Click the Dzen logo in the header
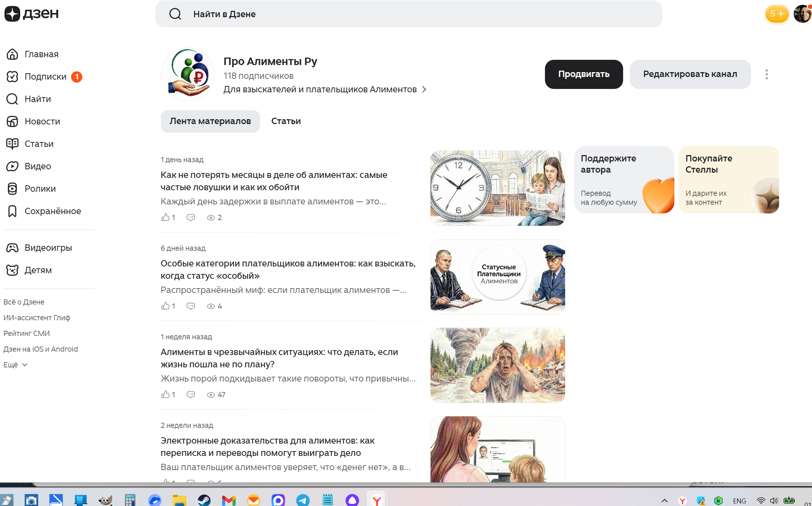The width and height of the screenshot is (812, 506). pos(31,14)
